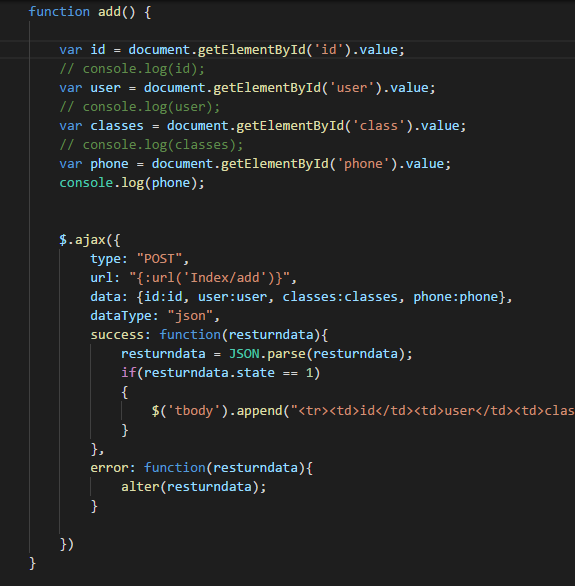The height and width of the screenshot is (586, 575).
Task: Click the 'if(resturndata.state == 1)' condition
Action: [x=220, y=373]
